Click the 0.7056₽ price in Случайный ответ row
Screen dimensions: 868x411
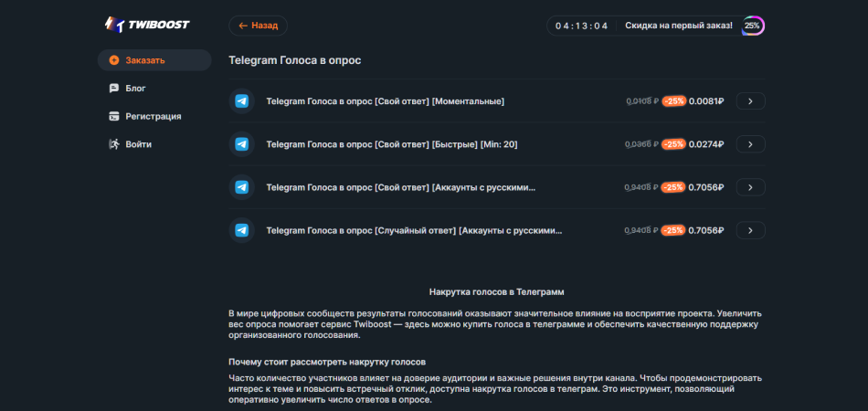(x=706, y=231)
